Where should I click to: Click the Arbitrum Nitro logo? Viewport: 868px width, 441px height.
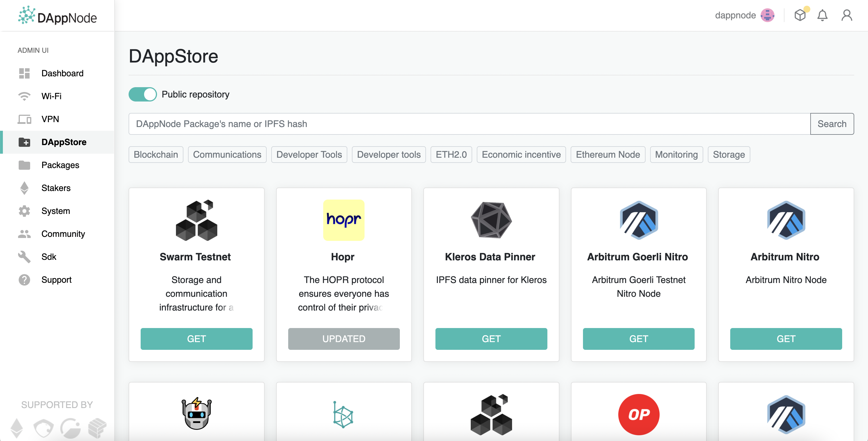coord(786,220)
